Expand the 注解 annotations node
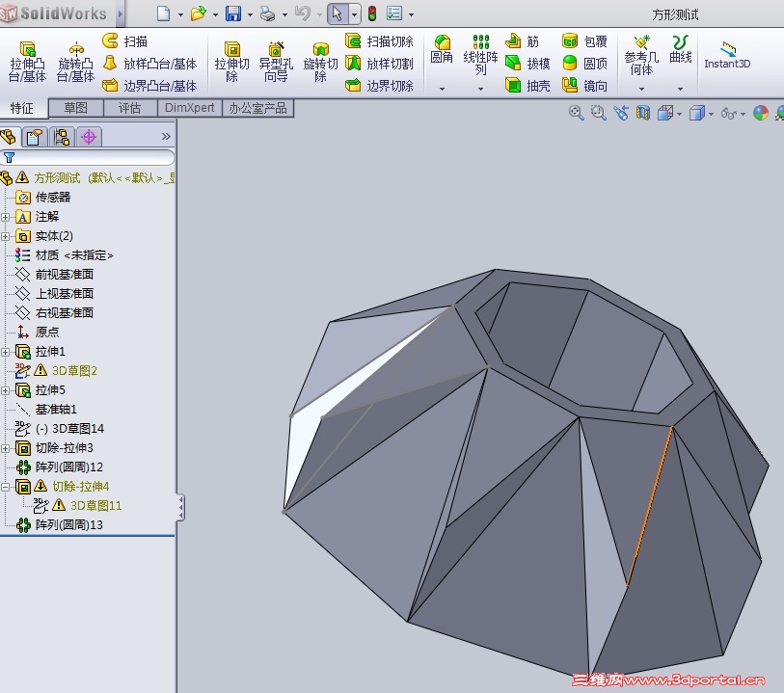This screenshot has width=784, height=693. 6,217
